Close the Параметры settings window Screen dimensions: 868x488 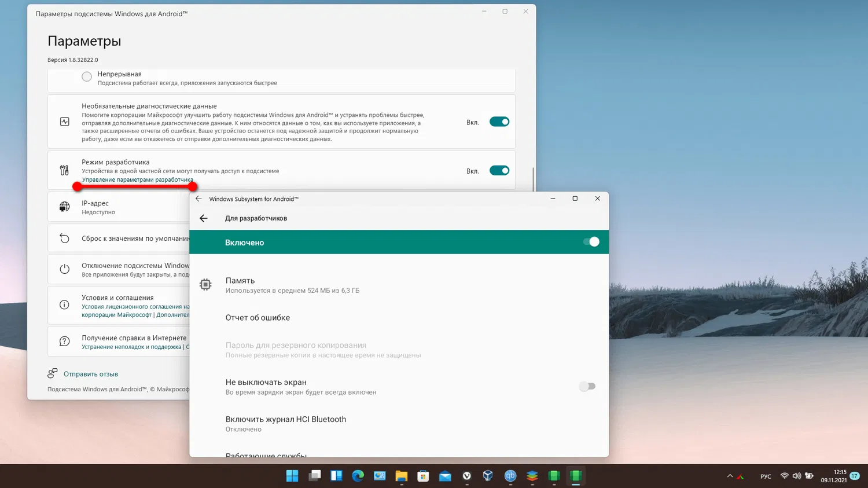525,12
